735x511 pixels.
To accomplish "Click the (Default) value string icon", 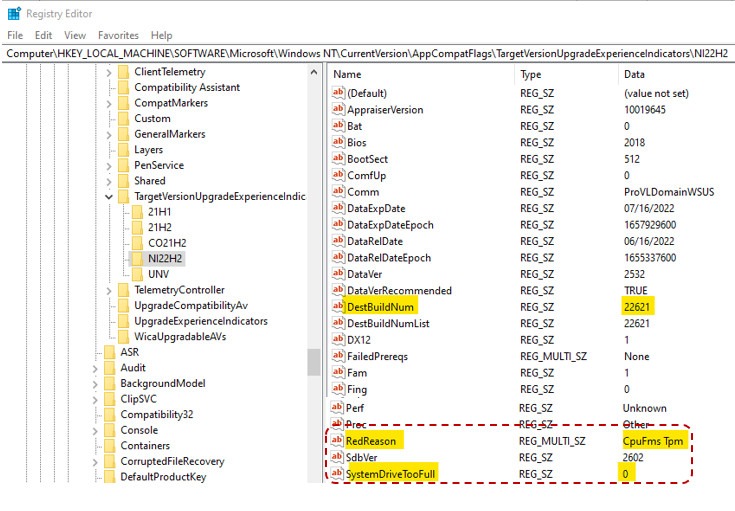I will [338, 93].
